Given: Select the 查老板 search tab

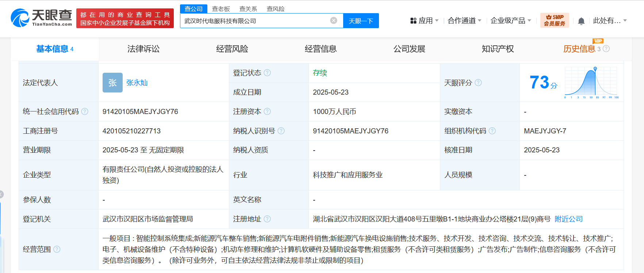Looking at the screenshot, I should 221,9.
